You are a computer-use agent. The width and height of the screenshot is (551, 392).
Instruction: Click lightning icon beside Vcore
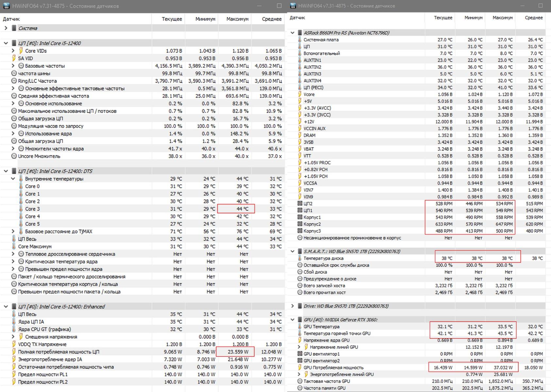300,94
